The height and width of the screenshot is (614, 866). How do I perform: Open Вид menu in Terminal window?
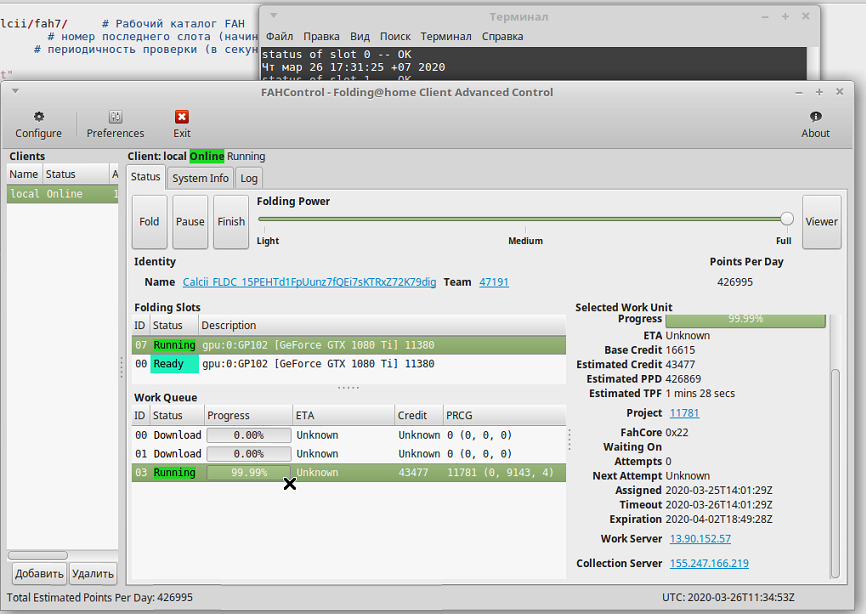[360, 36]
